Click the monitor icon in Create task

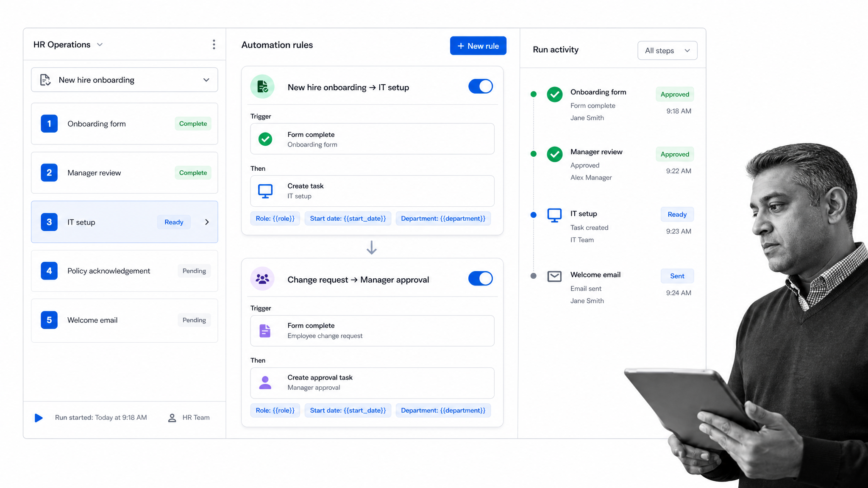[265, 191]
